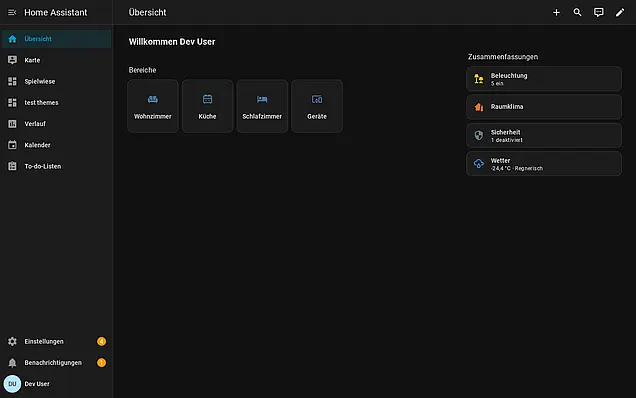Click the test themes dashboard icon
Image resolution: width=636 pixels, height=398 pixels.
click(x=12, y=103)
